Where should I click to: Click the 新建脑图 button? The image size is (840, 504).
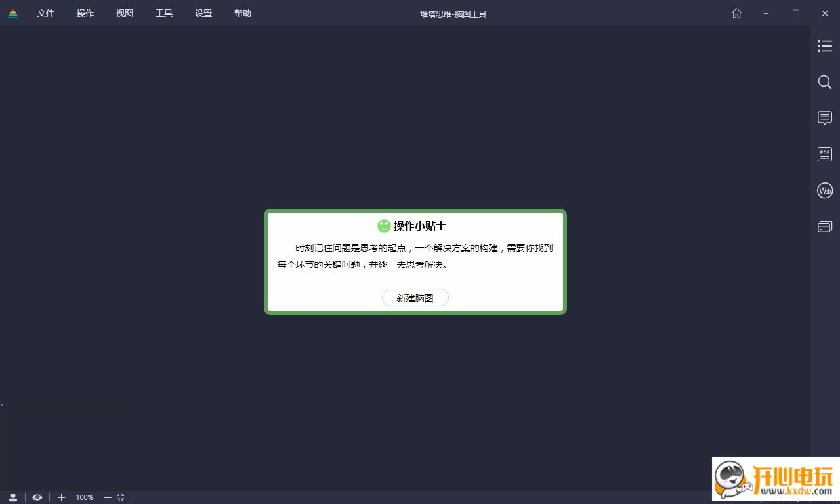415,297
